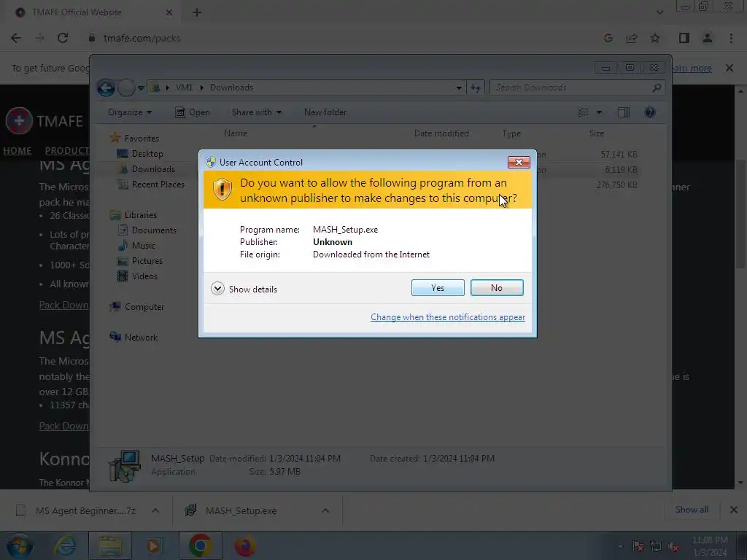Expand Show details chevron in UAC dialog

tap(217, 289)
